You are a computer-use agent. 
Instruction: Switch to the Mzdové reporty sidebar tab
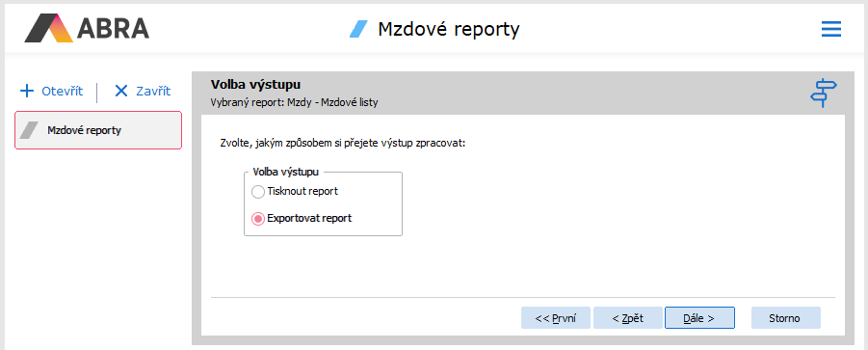(98, 131)
